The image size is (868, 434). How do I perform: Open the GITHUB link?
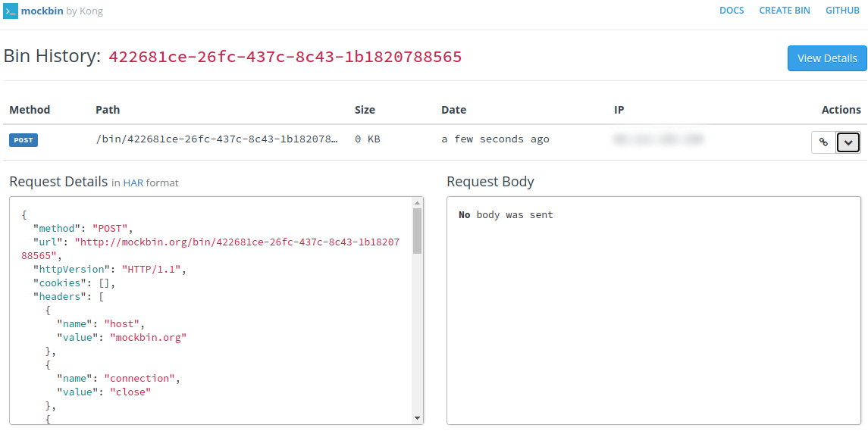click(x=842, y=11)
